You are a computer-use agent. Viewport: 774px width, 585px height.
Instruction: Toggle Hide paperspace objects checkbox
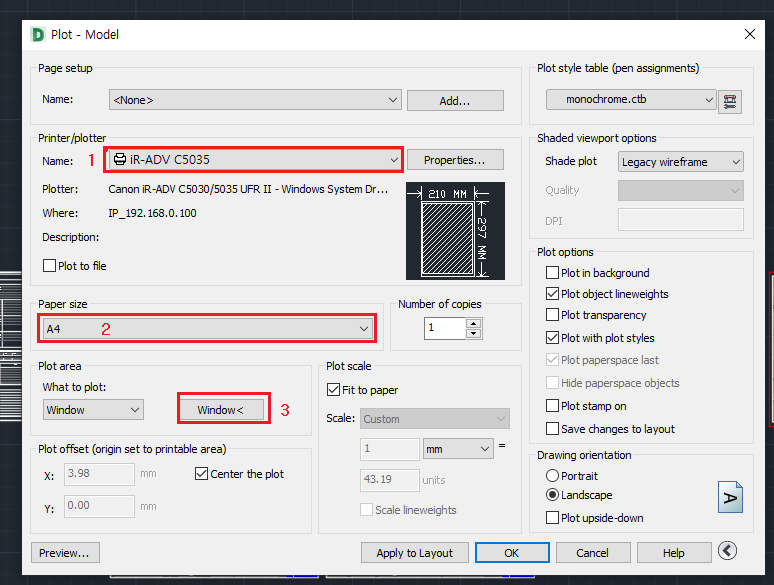pos(552,383)
